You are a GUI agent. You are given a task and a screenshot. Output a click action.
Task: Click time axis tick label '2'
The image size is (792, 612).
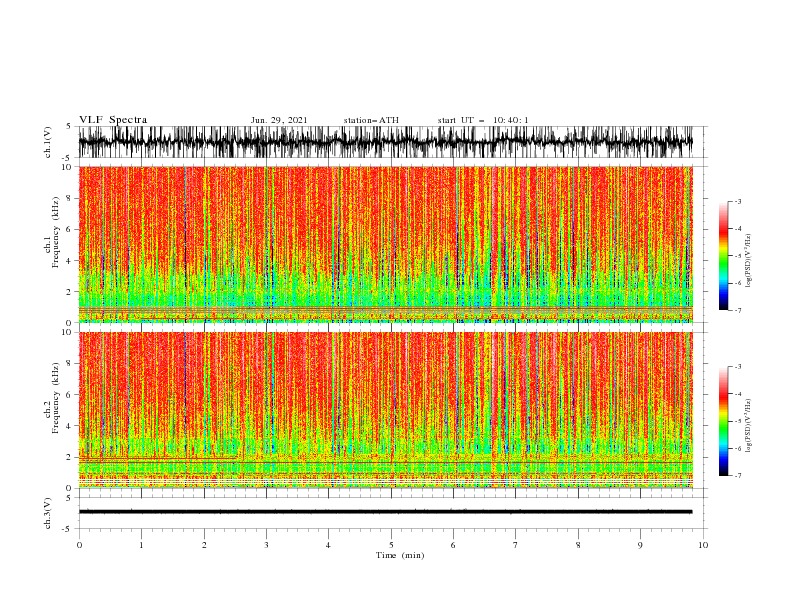click(204, 545)
